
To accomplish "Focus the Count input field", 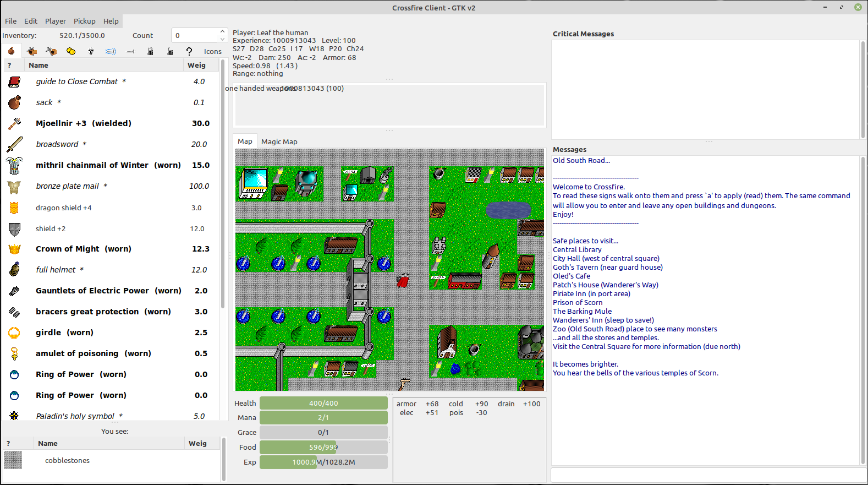I will point(195,35).
